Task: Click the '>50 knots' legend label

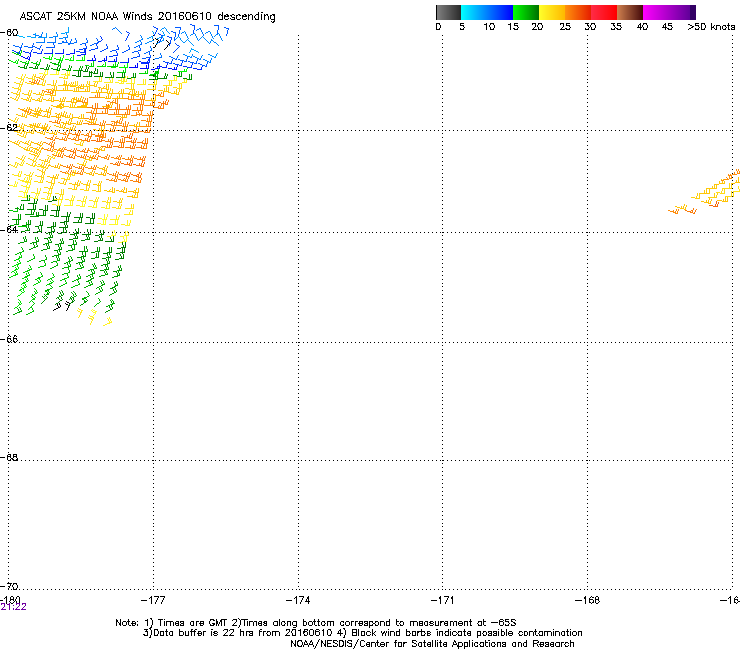Action: coord(711,27)
